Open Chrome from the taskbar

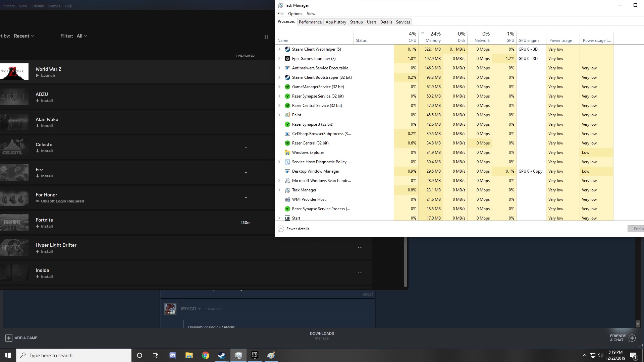[x=206, y=355]
